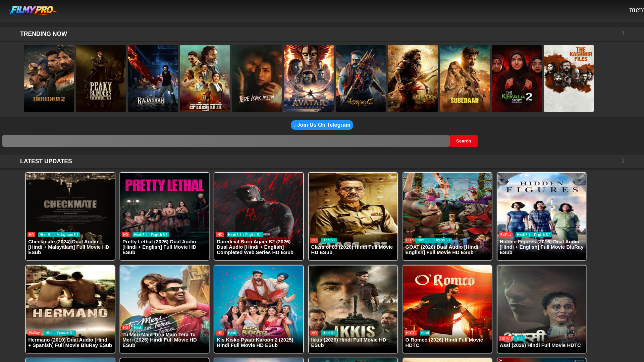Click Hindi + Spanish 5.1 tag on Hermano
Screen dimensions: 644x362
(60, 333)
